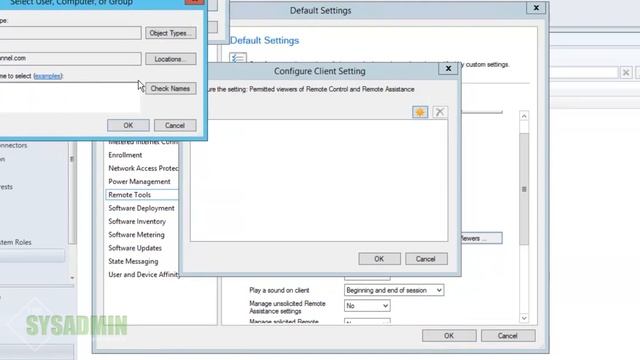Click OK in Configure Client Setting dialog
Image resolution: width=640 pixels, height=360 pixels.
[x=379, y=259]
